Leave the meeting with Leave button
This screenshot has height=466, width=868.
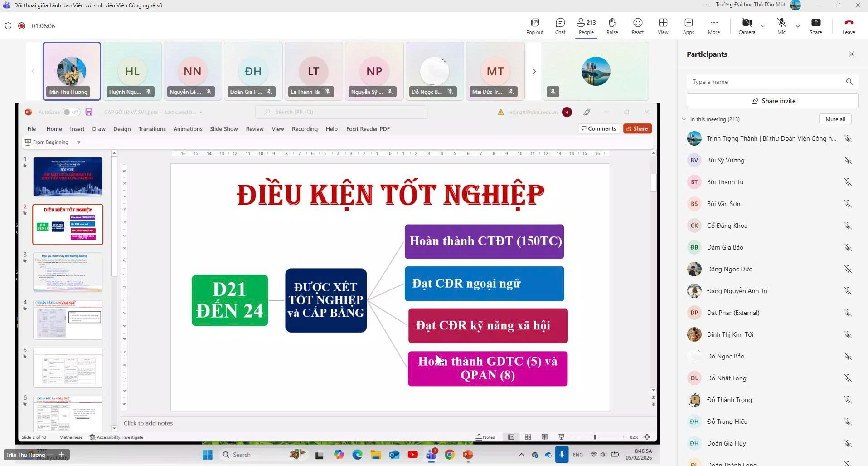click(849, 26)
